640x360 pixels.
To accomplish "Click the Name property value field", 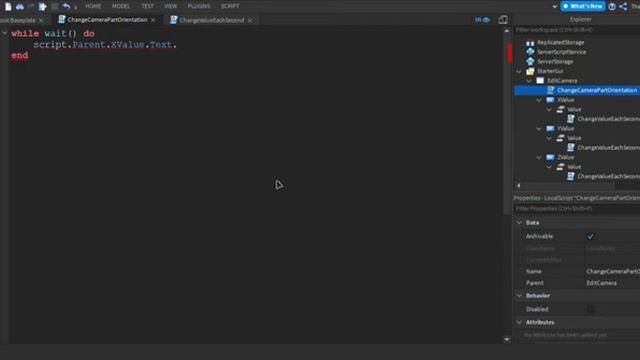I will [612, 271].
